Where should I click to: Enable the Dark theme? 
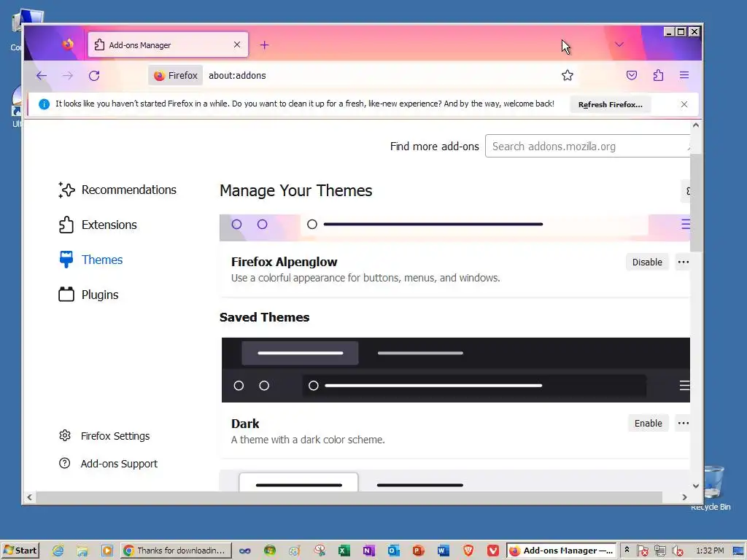click(648, 424)
